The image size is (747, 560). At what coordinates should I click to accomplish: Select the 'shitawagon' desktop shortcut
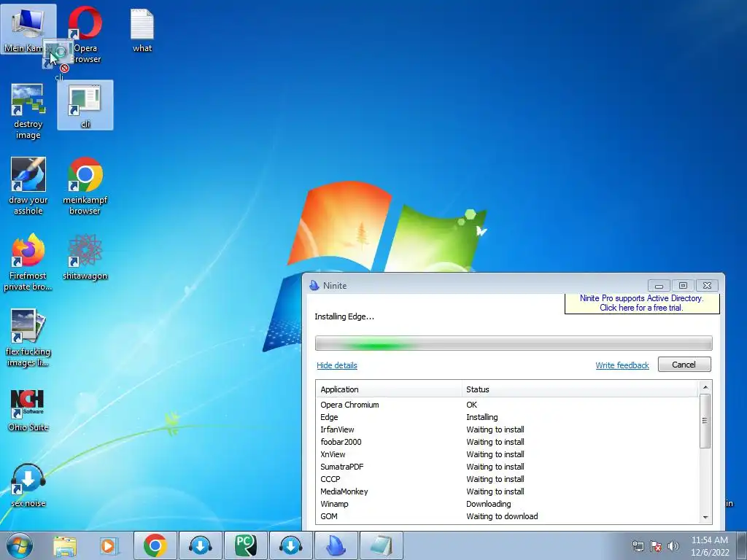coord(85,257)
